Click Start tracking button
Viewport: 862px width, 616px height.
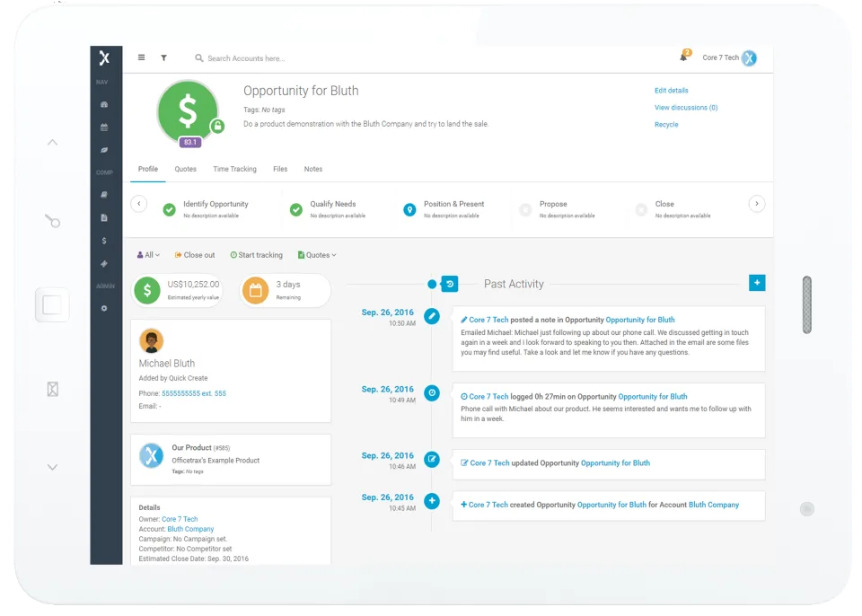pyautogui.click(x=256, y=255)
